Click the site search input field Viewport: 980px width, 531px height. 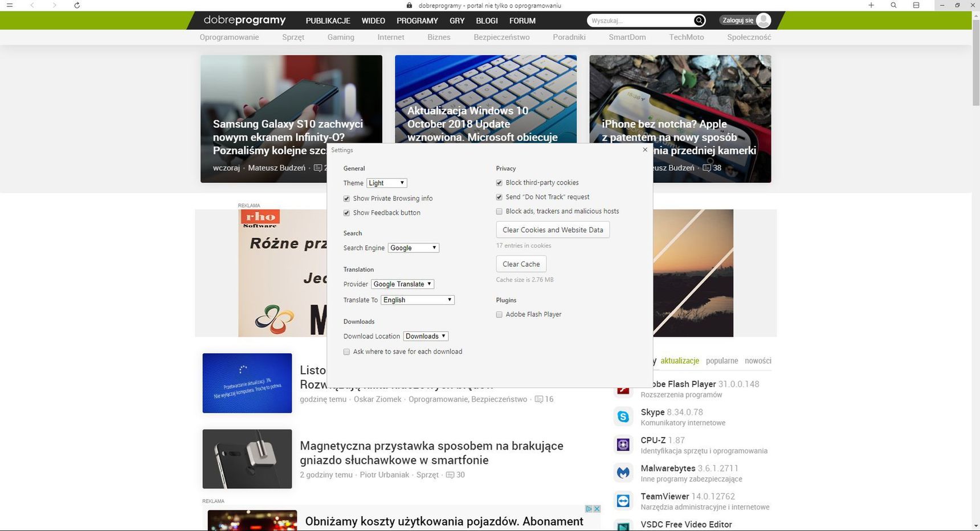pyautogui.click(x=639, y=21)
